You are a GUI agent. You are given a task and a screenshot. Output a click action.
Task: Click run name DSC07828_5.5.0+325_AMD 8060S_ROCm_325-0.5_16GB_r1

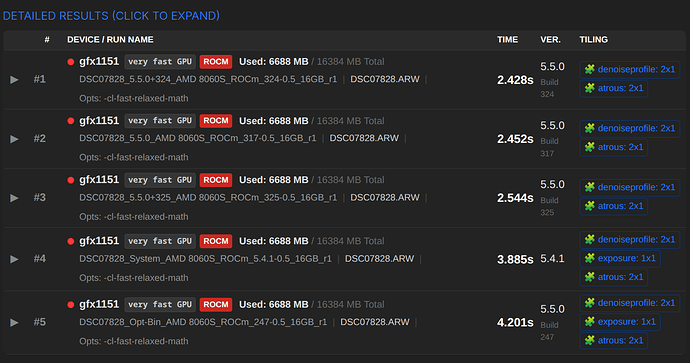208,198
